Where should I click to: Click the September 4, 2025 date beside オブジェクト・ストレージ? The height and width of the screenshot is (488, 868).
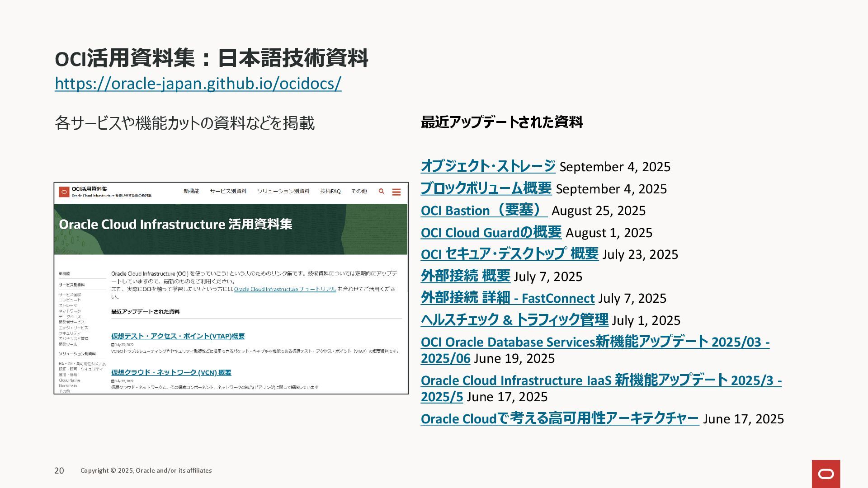click(x=615, y=167)
